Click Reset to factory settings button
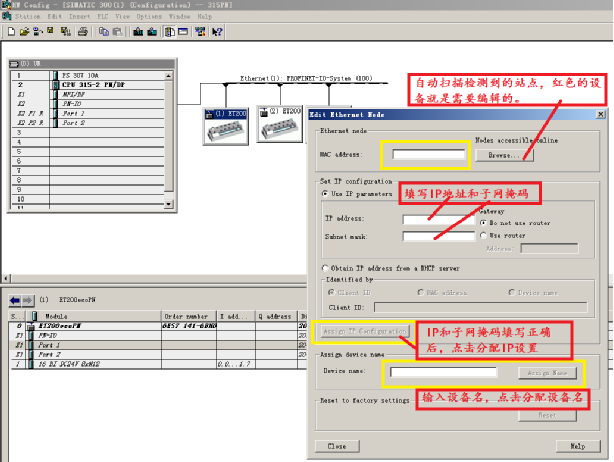 pyautogui.click(x=547, y=415)
